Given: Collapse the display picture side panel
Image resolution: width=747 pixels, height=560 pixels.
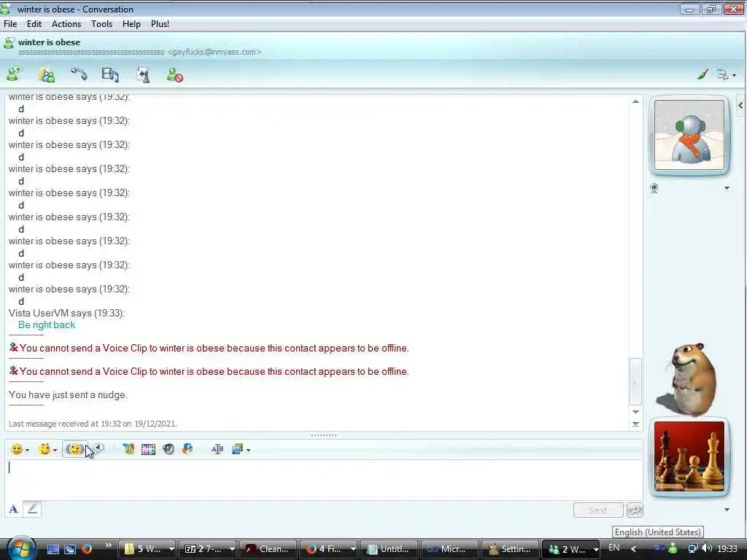Looking at the screenshot, I should coord(740,105).
